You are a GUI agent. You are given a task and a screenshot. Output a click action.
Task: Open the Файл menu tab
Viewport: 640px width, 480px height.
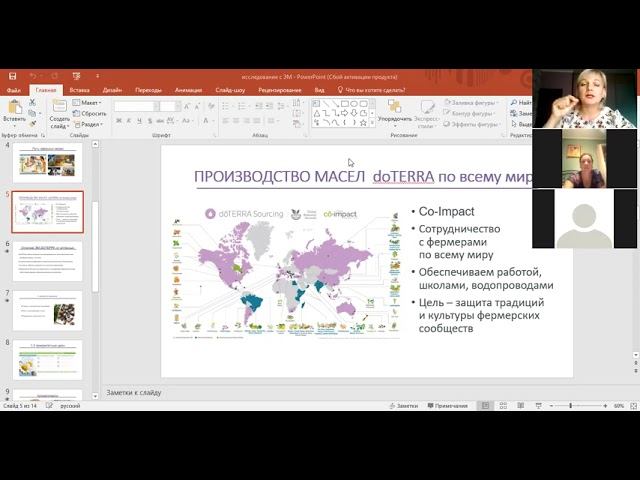[x=13, y=90]
